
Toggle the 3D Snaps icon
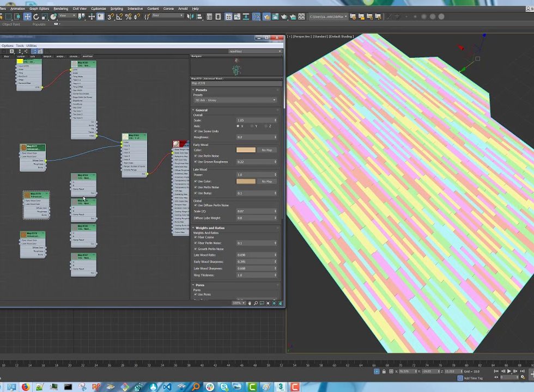click(110, 16)
